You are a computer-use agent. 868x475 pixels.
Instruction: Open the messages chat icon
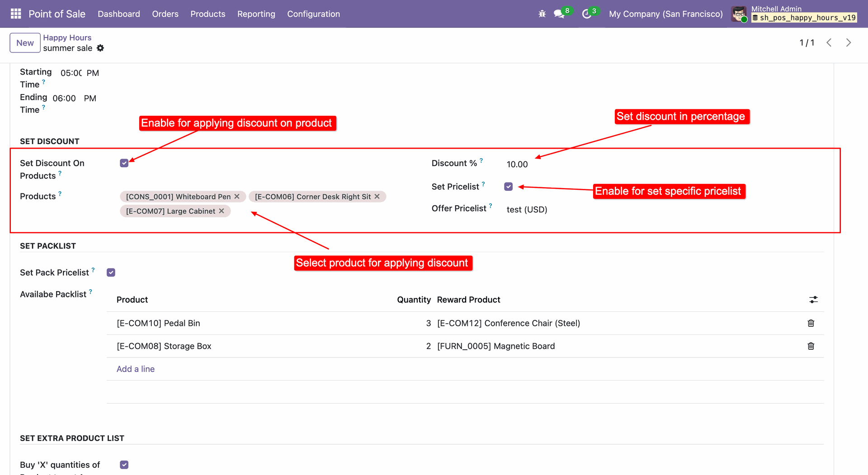pyautogui.click(x=559, y=14)
